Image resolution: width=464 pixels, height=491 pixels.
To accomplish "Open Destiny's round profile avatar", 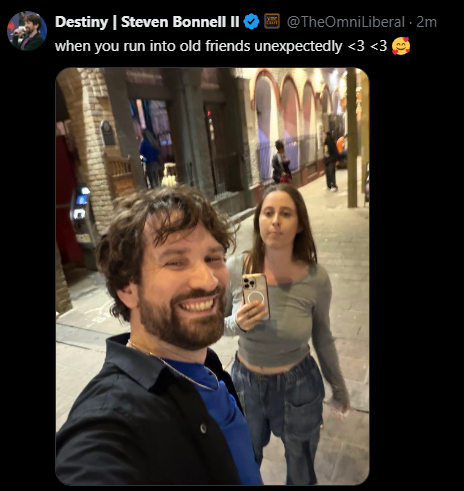I will coord(27,31).
